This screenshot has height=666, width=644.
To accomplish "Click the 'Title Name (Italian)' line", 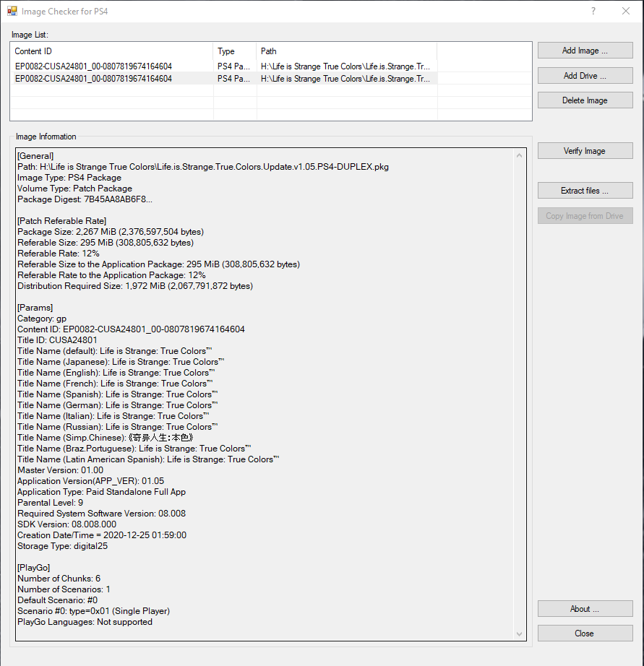I will tap(113, 416).
